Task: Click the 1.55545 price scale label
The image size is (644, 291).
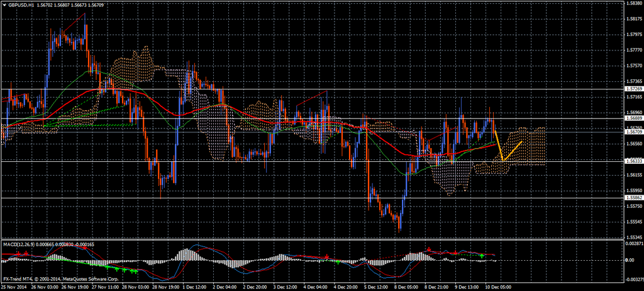Action: coord(634,222)
